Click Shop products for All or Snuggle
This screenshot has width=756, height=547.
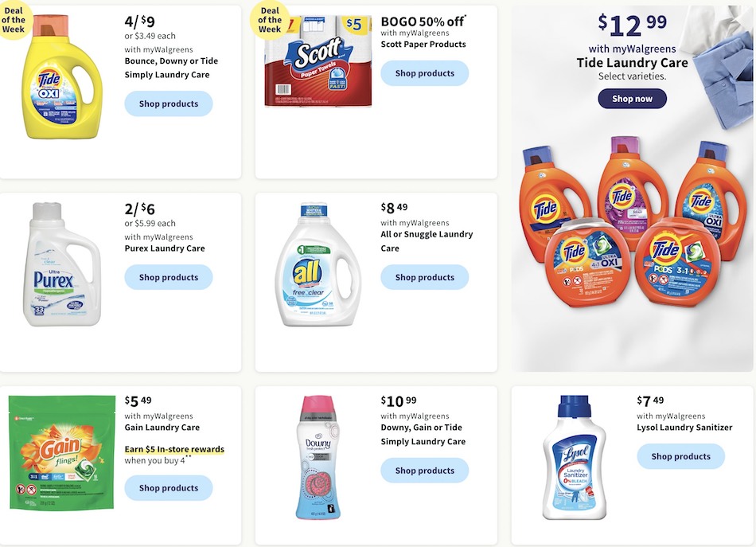tap(424, 277)
